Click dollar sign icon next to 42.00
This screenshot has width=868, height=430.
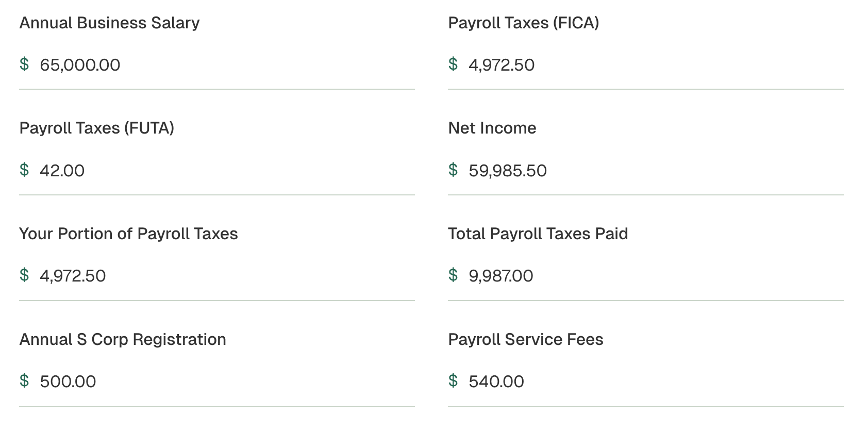(24, 170)
